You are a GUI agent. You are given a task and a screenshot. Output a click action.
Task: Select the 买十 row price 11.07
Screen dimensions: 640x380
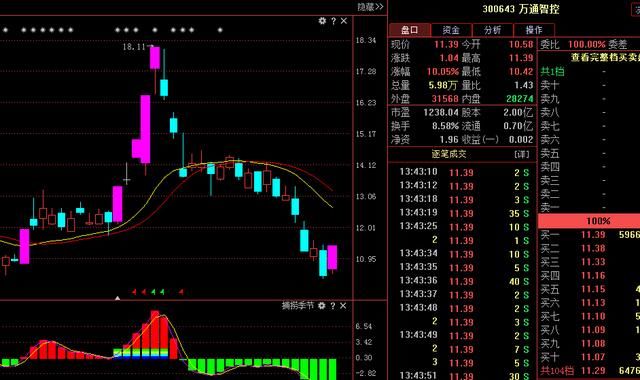(593, 357)
